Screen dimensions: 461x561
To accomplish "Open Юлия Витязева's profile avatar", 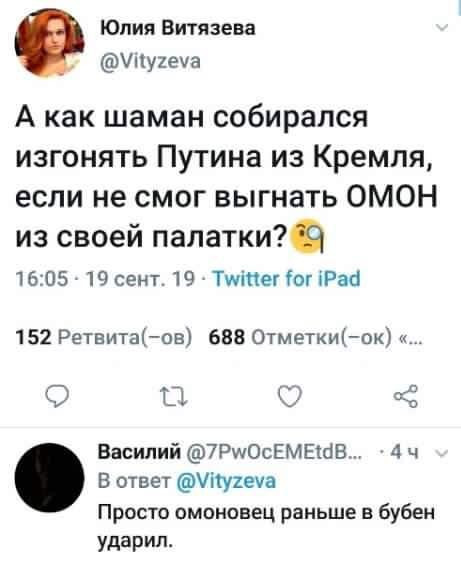I will point(49,43).
